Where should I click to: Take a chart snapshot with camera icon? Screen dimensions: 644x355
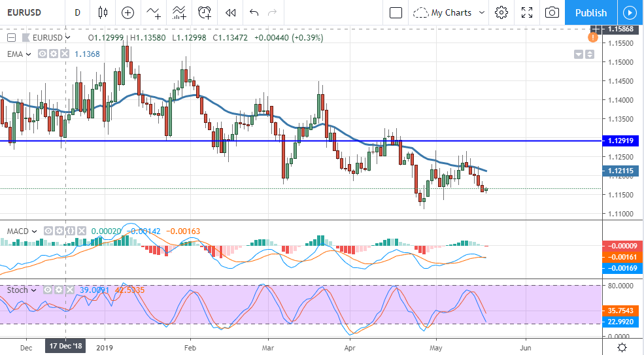pyautogui.click(x=552, y=12)
